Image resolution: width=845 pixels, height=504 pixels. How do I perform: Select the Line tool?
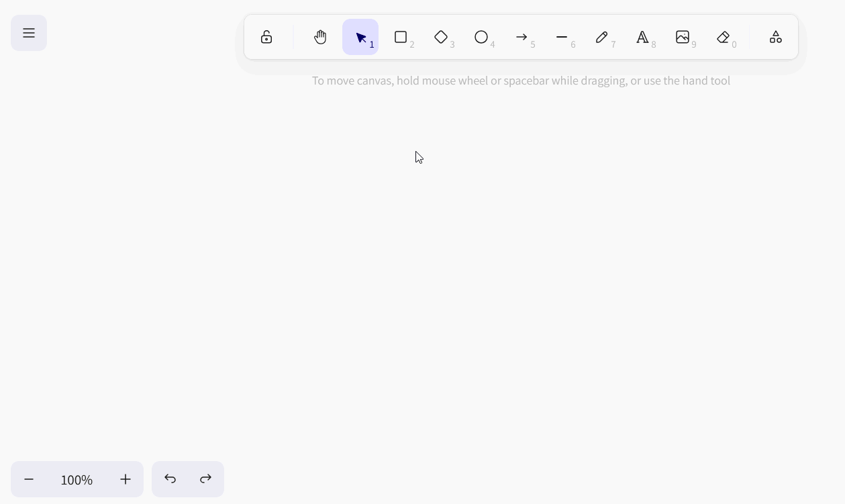[562, 37]
